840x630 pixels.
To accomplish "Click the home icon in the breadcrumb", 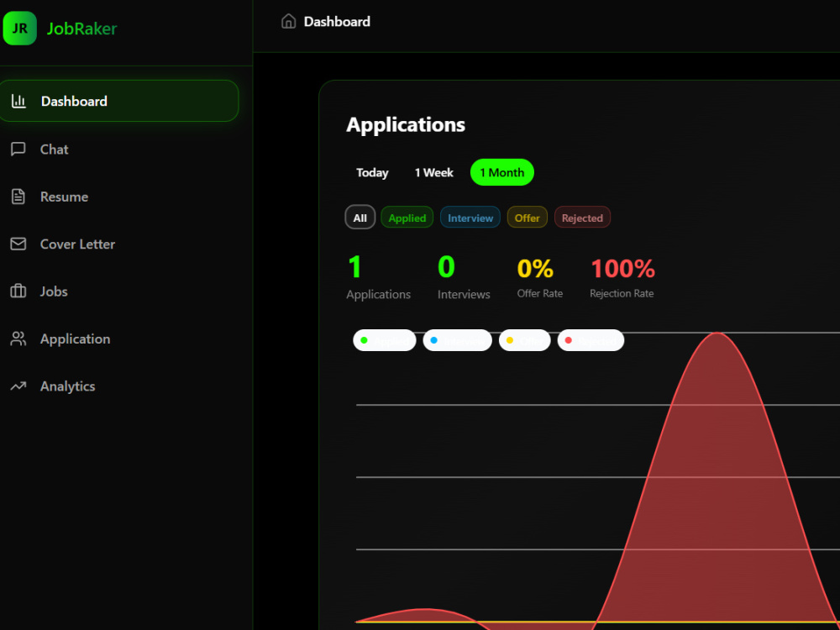I will 289,22.
